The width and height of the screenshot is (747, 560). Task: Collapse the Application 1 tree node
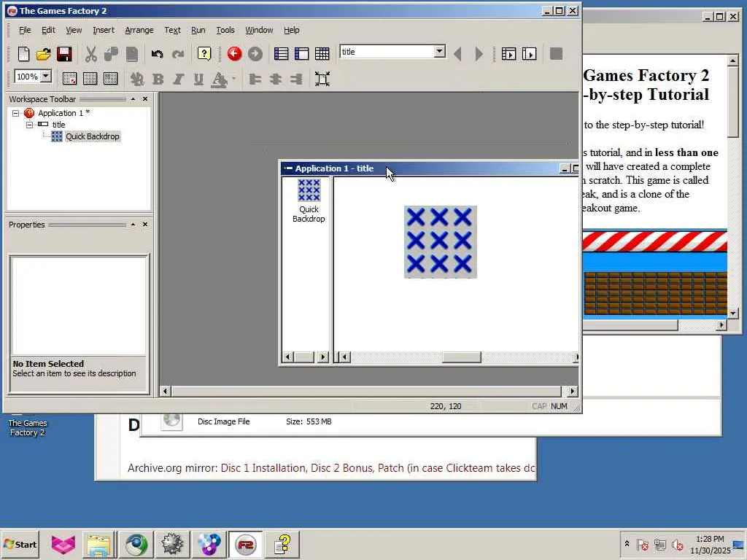click(x=16, y=113)
